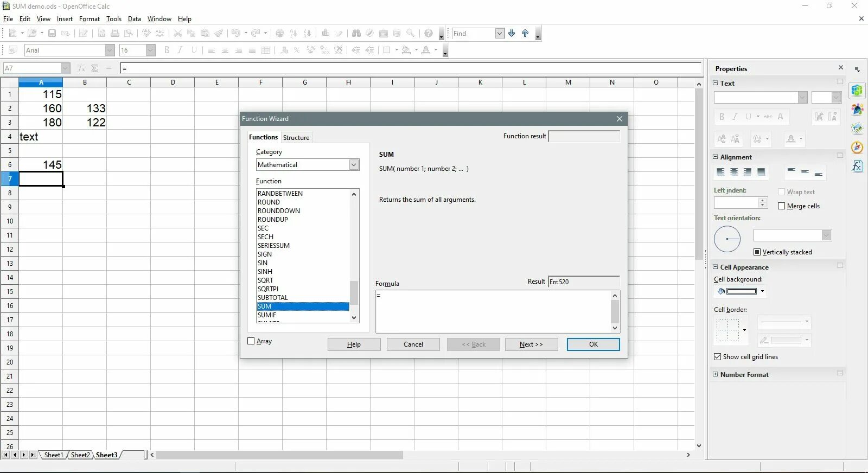Click the Find & Replace binoculars icon
This screenshot has width=868, height=473.
pos(356,34)
